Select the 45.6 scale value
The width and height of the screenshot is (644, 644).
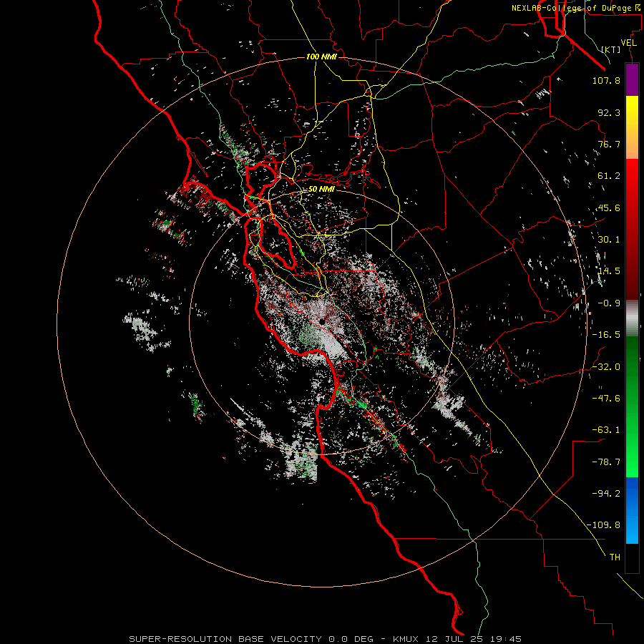[x=609, y=208]
